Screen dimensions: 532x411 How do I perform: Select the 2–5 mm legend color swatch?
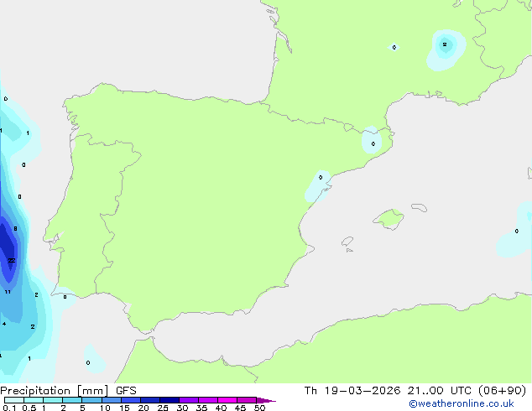point(72,400)
